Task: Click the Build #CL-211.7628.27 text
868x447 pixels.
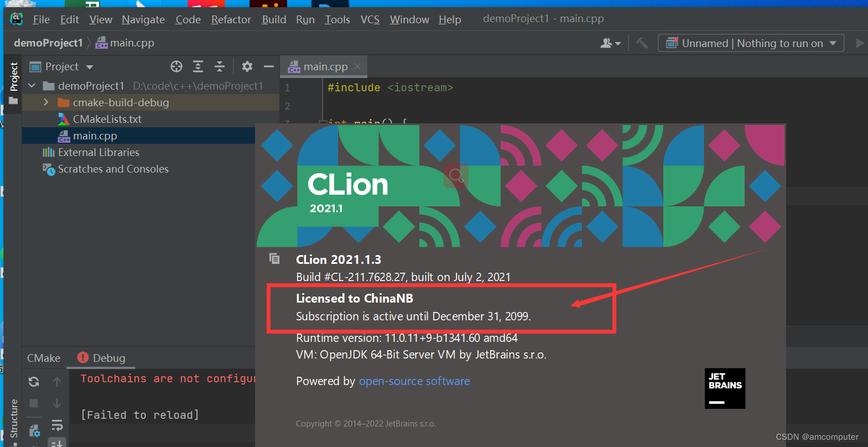Action: (403, 277)
